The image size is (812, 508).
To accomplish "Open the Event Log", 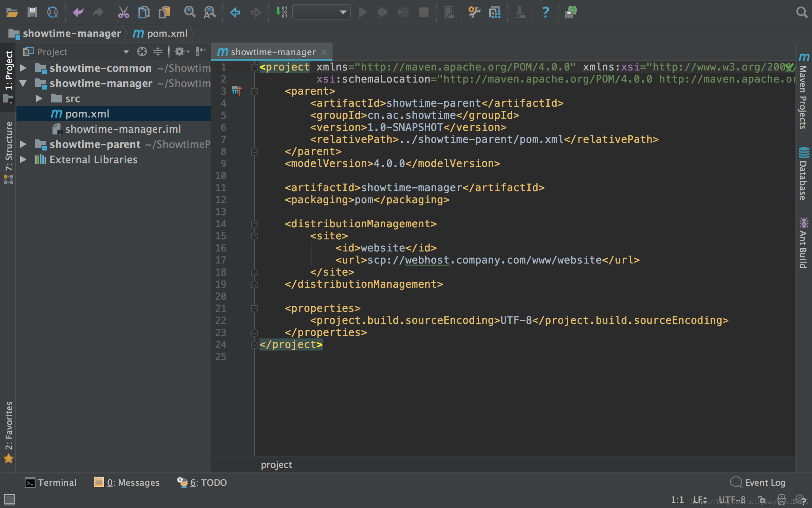I will 758,483.
